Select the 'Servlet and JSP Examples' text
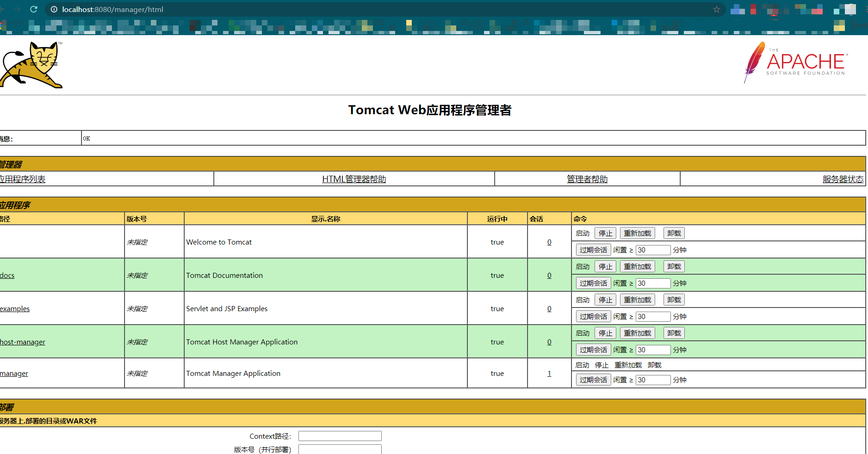868x454 pixels. (x=227, y=308)
